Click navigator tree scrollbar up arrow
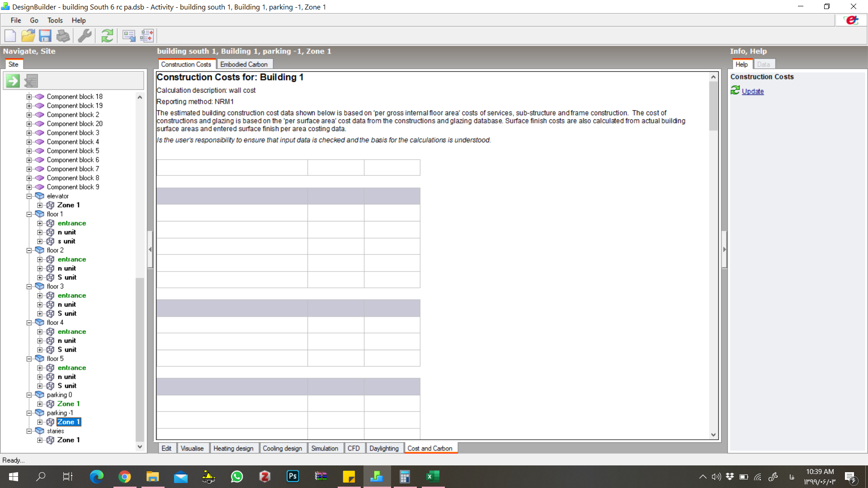 tap(140, 97)
